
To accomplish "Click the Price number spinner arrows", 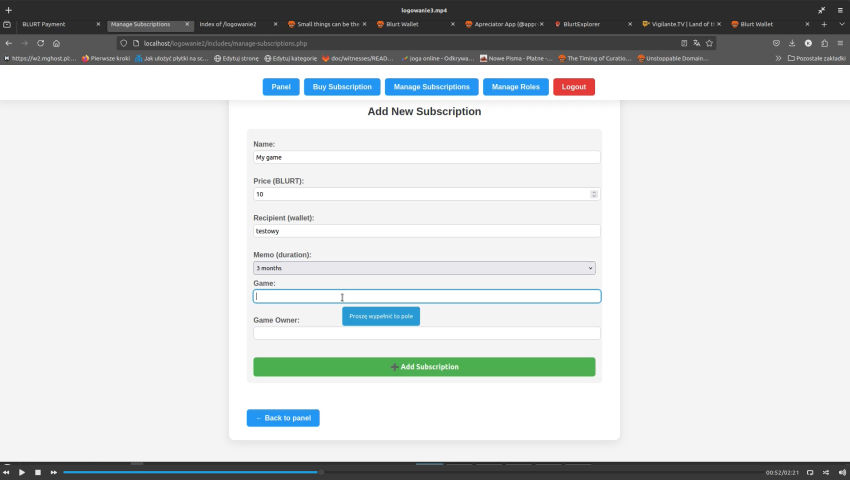I will [594, 194].
